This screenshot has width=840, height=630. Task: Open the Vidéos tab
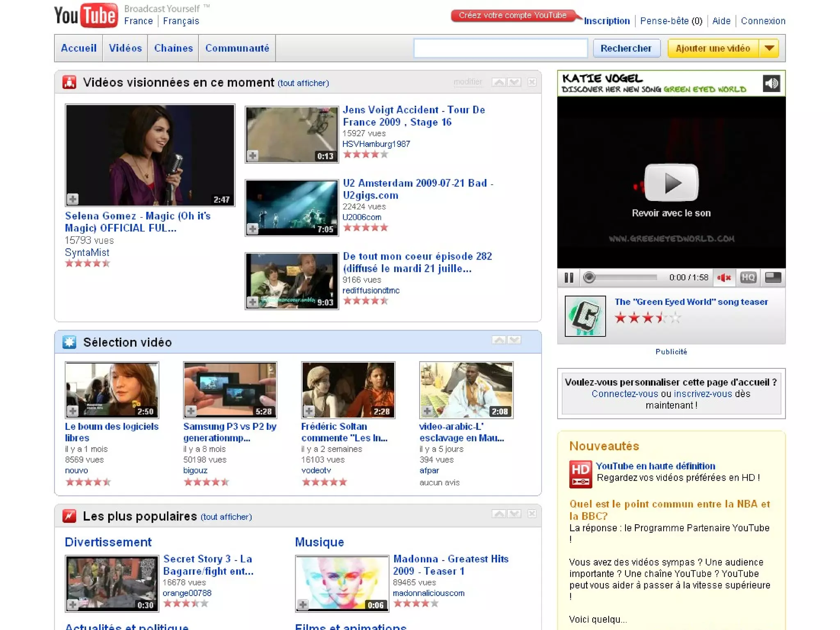tap(125, 48)
